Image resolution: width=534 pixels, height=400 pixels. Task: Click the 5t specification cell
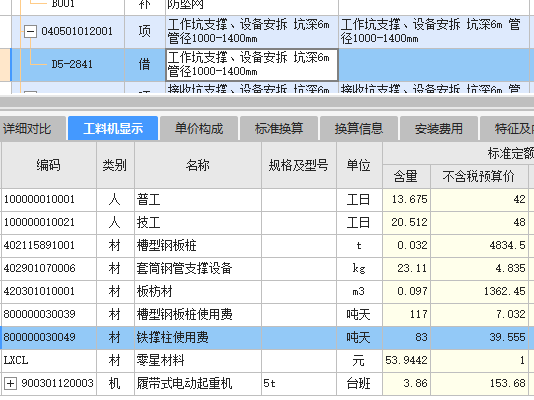pyautogui.click(x=299, y=383)
